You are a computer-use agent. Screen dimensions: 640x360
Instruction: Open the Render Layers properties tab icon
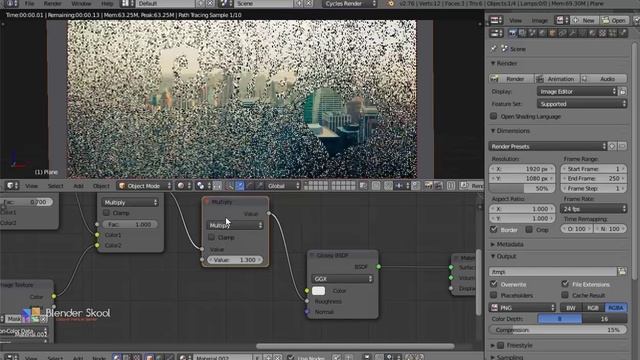(x=522, y=33)
